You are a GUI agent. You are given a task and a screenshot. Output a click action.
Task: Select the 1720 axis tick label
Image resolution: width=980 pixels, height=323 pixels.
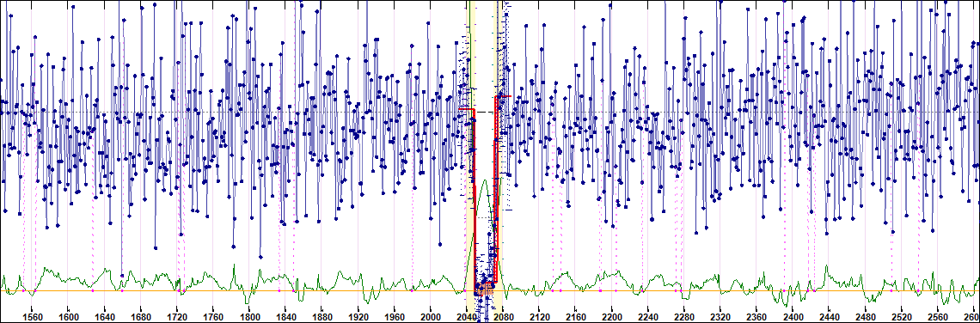(177, 316)
